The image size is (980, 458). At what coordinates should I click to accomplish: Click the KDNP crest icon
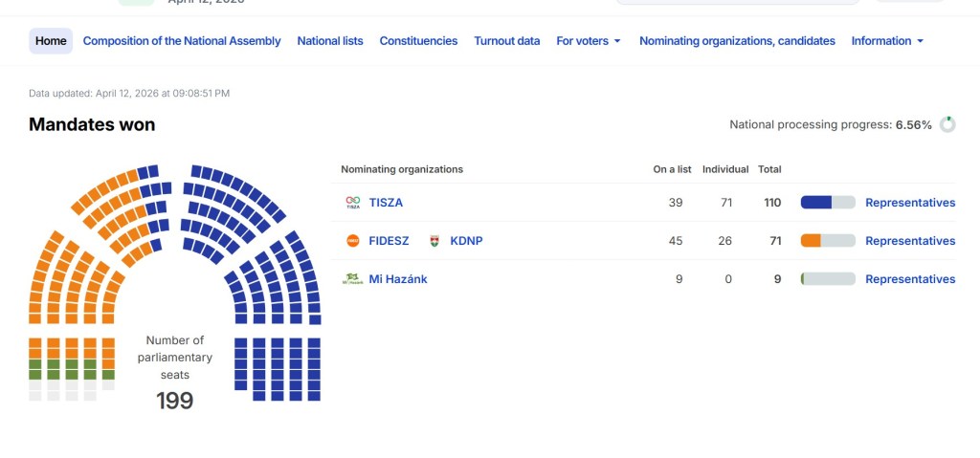[434, 241]
